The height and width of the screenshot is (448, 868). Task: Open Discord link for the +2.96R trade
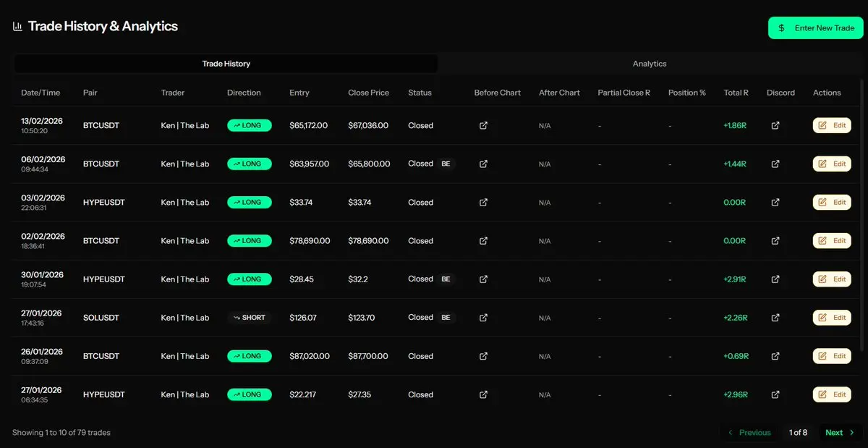(775, 394)
